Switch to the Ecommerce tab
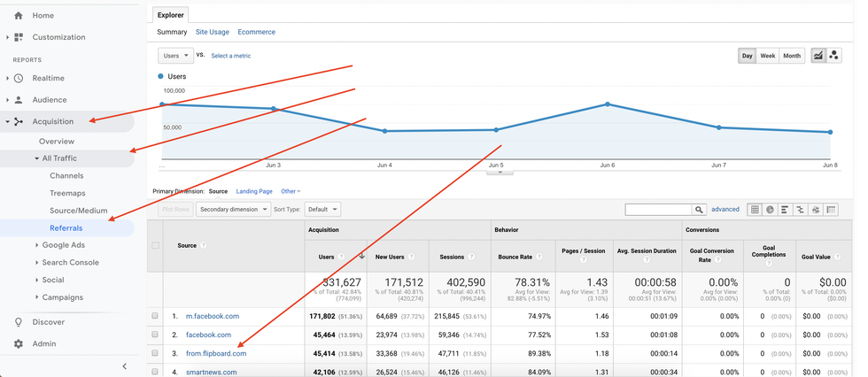 [256, 32]
